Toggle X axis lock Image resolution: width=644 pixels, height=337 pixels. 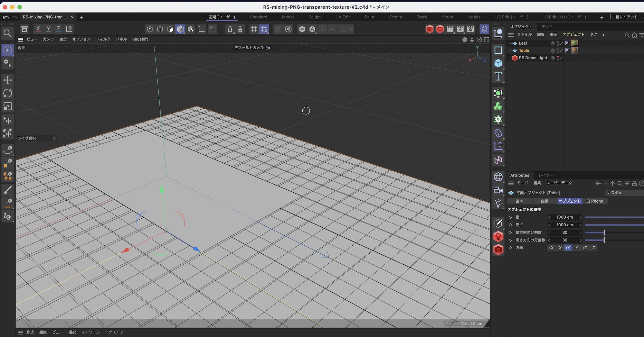38,29
